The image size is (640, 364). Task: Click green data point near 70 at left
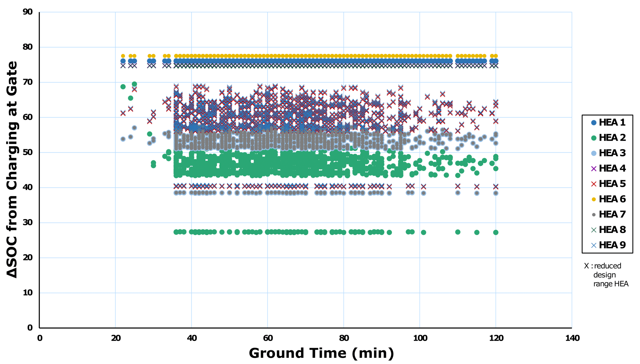(134, 84)
